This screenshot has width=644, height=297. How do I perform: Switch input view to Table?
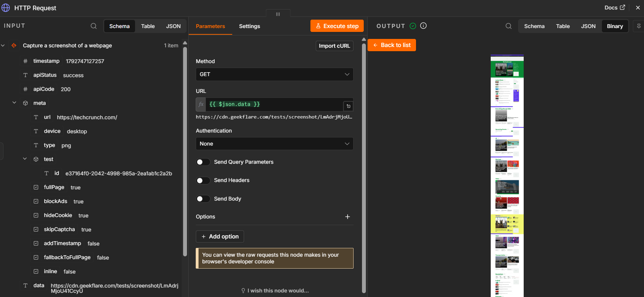tap(148, 26)
